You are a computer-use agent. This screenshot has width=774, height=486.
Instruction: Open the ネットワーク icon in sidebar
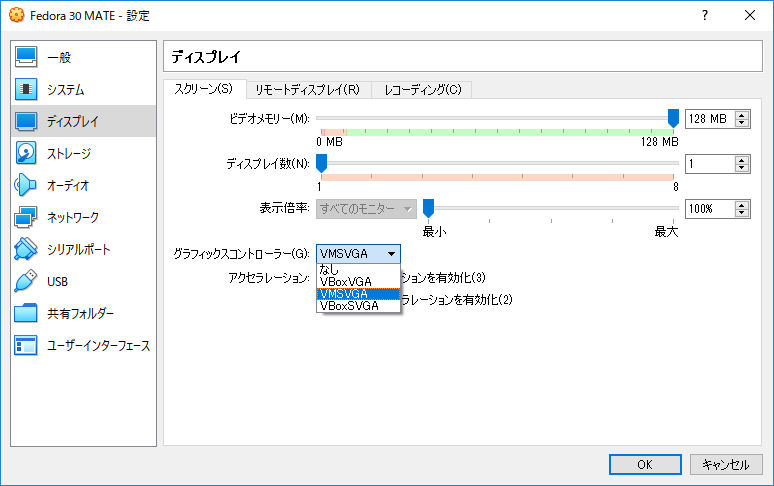(26, 217)
